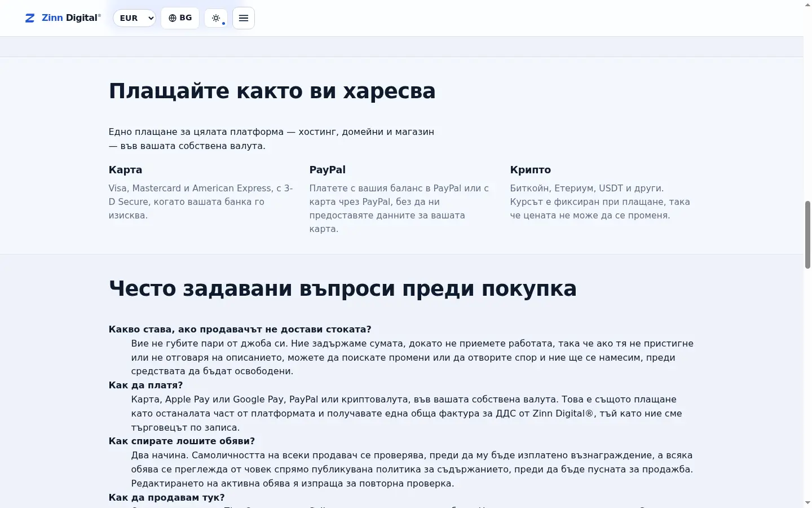Click the Zinn Digital logo
The height and width of the screenshot is (508, 812).
click(x=63, y=18)
